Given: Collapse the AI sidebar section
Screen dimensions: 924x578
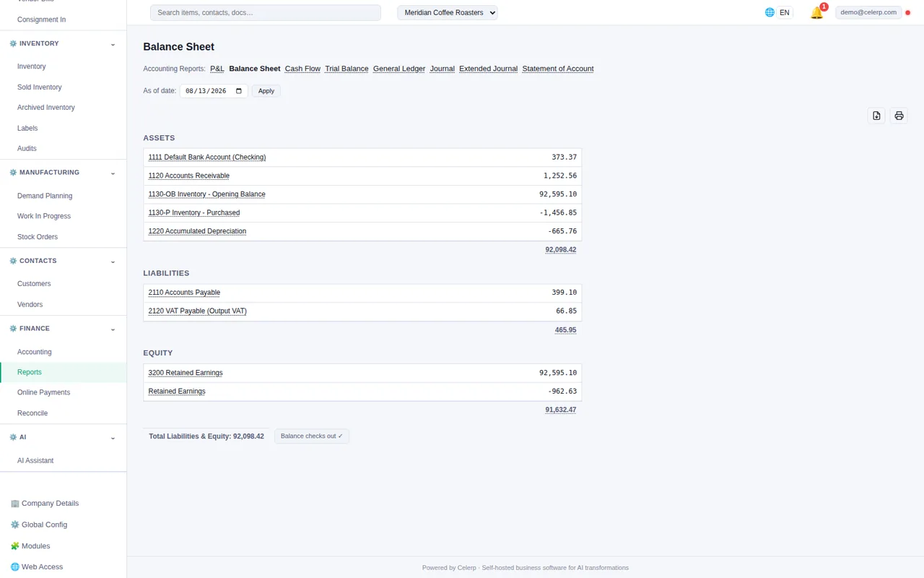Looking at the screenshot, I should point(113,437).
